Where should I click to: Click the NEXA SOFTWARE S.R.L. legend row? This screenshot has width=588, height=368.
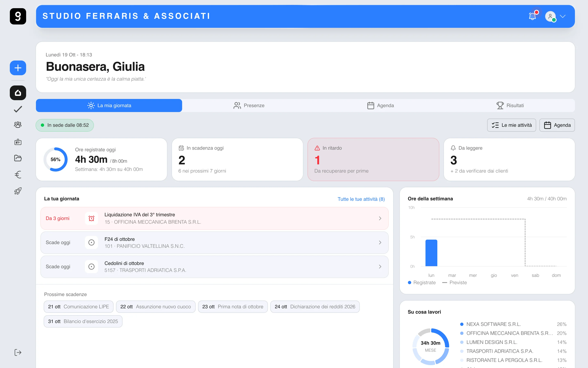[x=513, y=324]
